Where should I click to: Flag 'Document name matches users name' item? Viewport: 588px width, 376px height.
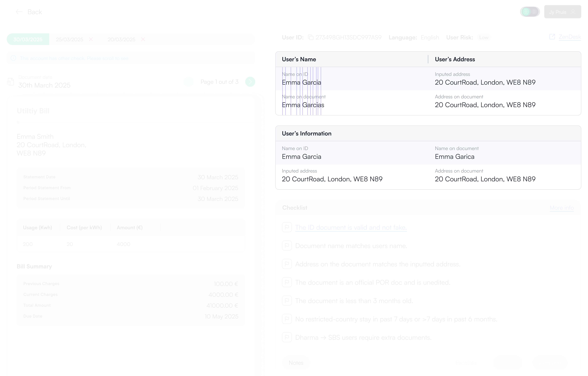287,246
